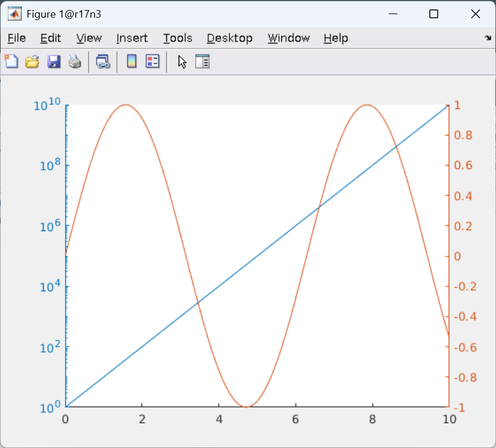Click the orange sine curve's first peak
This screenshot has height=448, width=496.
125,106
